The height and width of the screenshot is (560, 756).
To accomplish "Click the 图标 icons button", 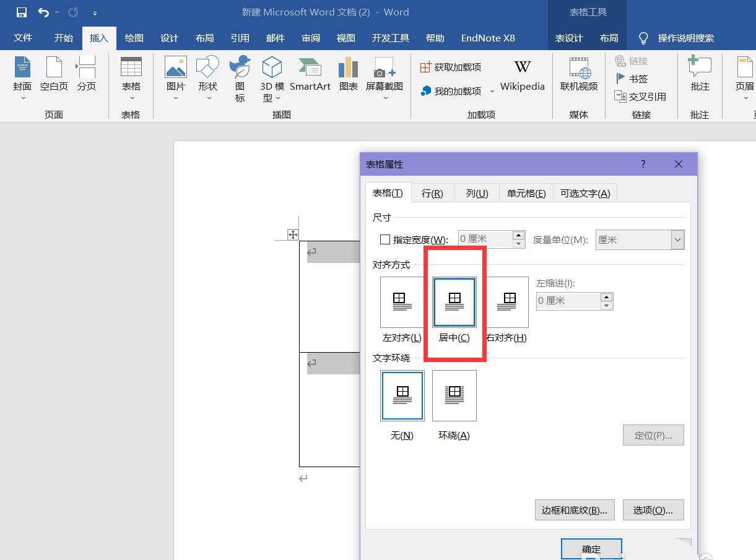I will (240, 78).
